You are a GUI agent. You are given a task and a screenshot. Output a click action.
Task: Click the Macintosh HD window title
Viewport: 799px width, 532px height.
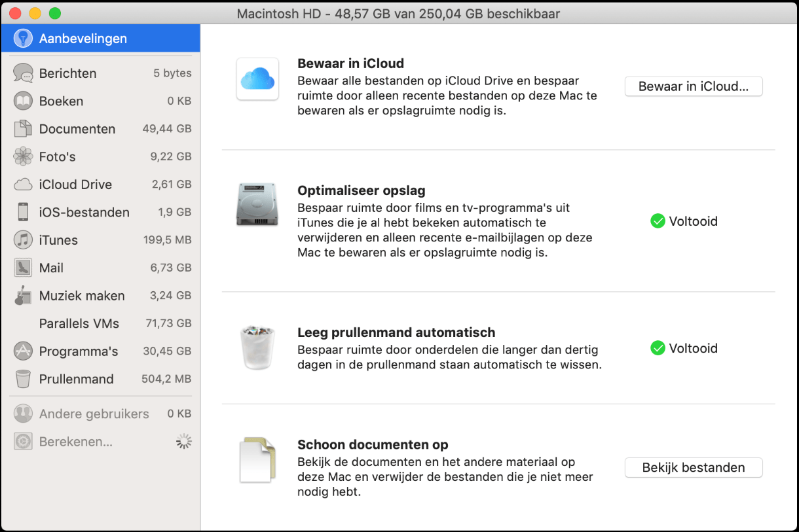click(398, 14)
